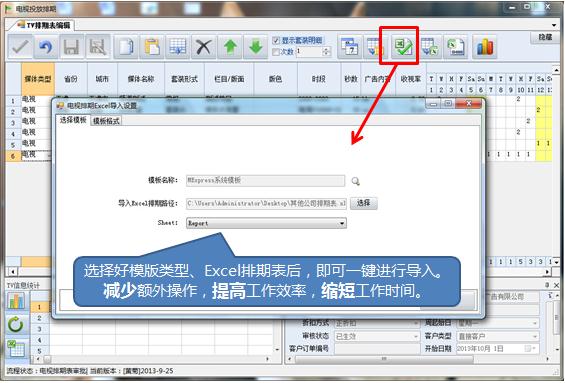
Task: Select row 2 in TV信息统计 grid
Action: coord(39,318)
